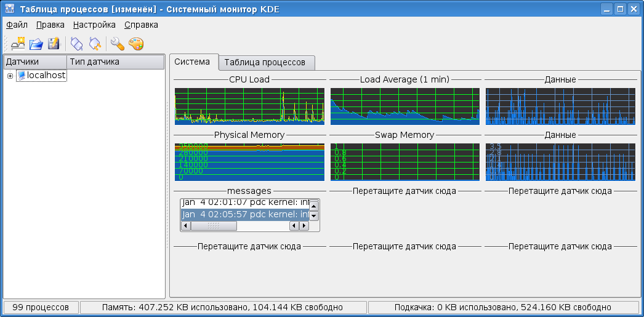Close the System Monitor window
The image size is (644, 317).
(x=633, y=9)
